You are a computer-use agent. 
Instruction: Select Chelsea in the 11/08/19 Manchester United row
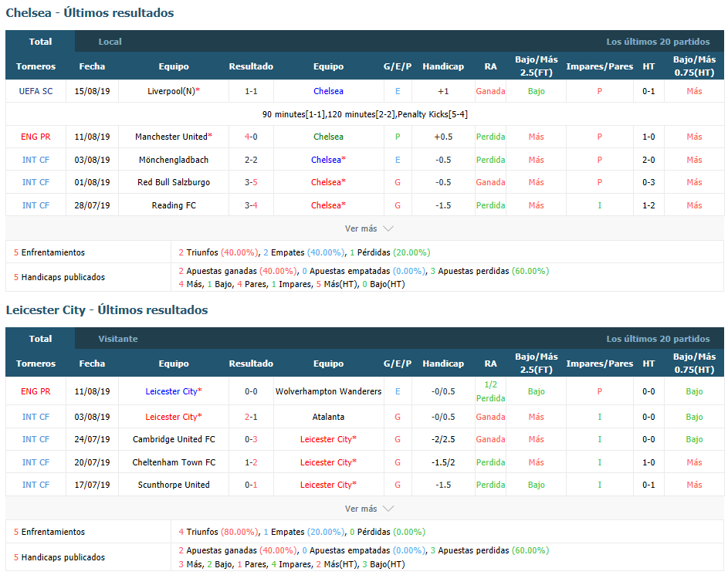coord(328,137)
